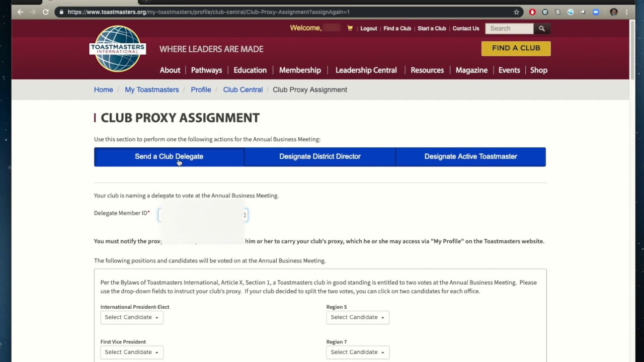This screenshot has width=644, height=362.
Task: Select the Designate District Director tab
Action: pyautogui.click(x=320, y=157)
